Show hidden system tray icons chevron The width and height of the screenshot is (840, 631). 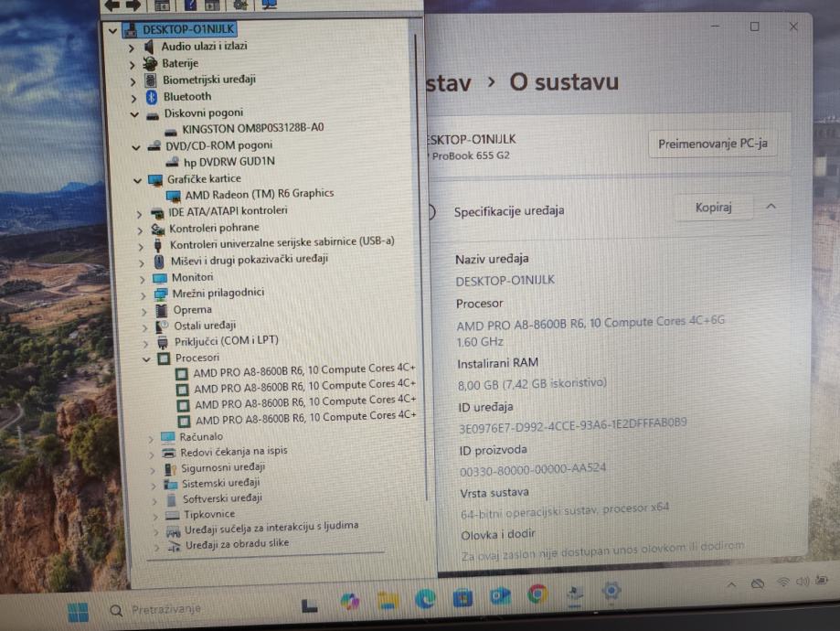(x=730, y=584)
